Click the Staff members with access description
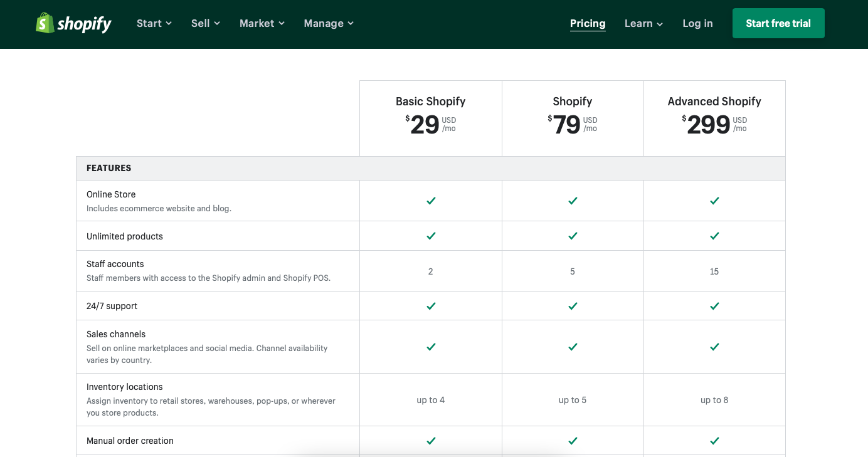Viewport: 868px width, 457px height. (208, 278)
